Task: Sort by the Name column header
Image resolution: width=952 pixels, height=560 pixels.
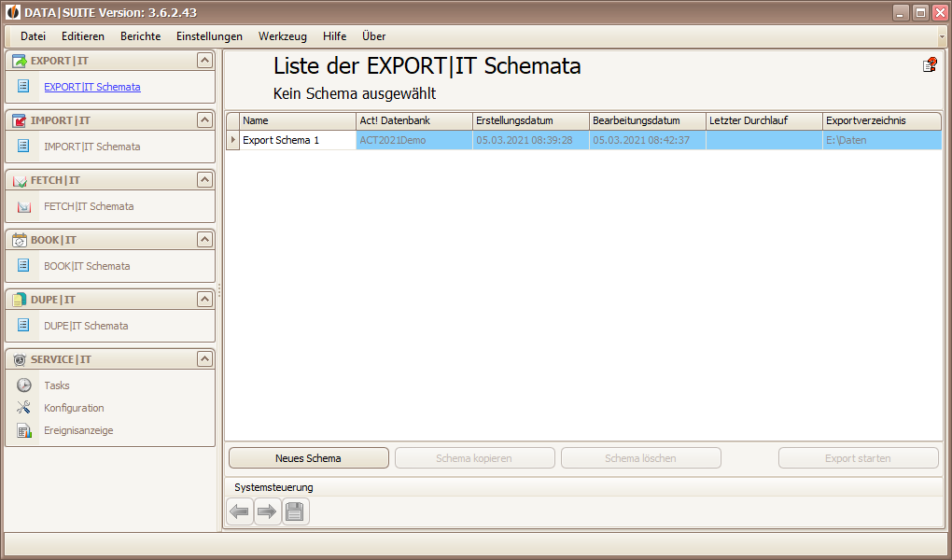Action: tap(298, 121)
